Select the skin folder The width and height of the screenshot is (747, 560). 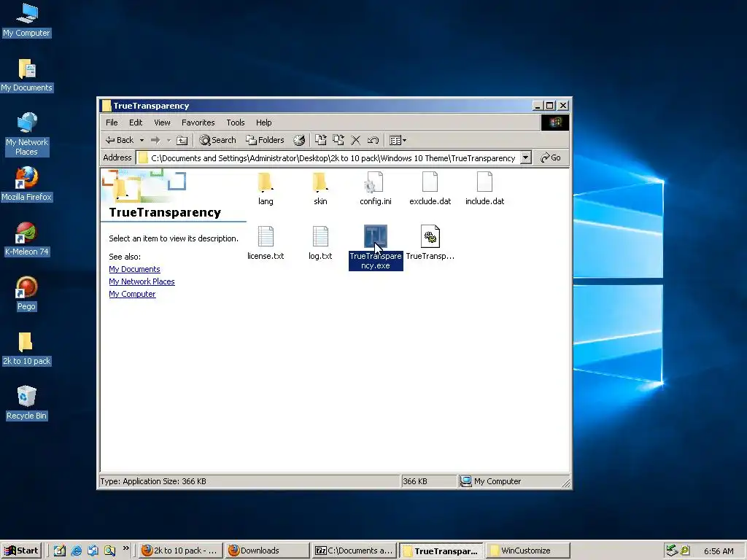click(320, 189)
